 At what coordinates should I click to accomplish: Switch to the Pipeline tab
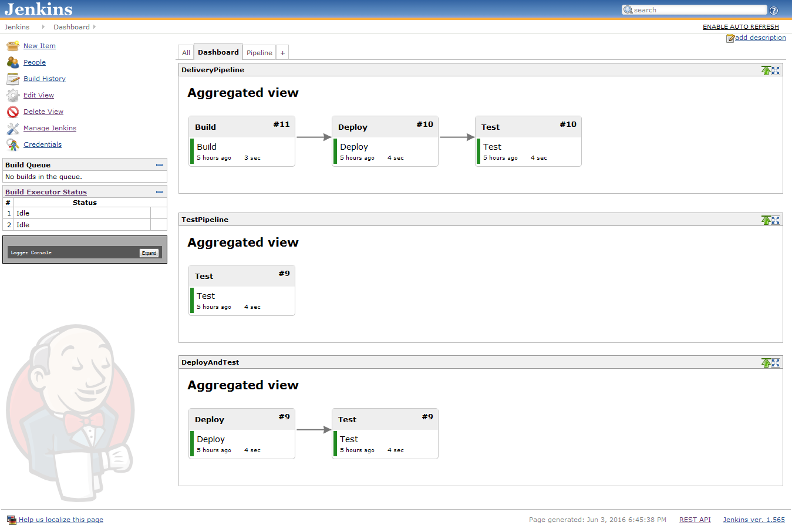point(259,53)
